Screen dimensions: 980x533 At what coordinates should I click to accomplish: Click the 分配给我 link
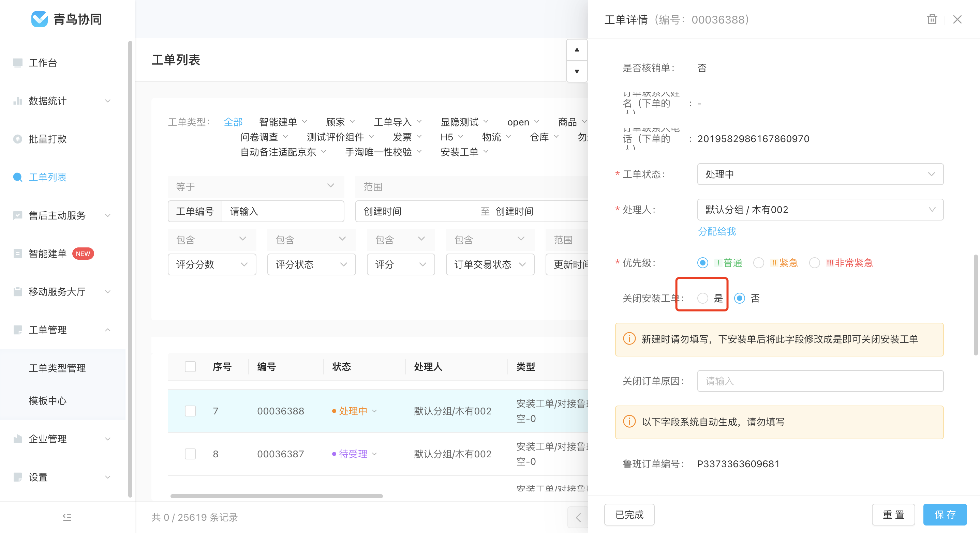coord(717,231)
